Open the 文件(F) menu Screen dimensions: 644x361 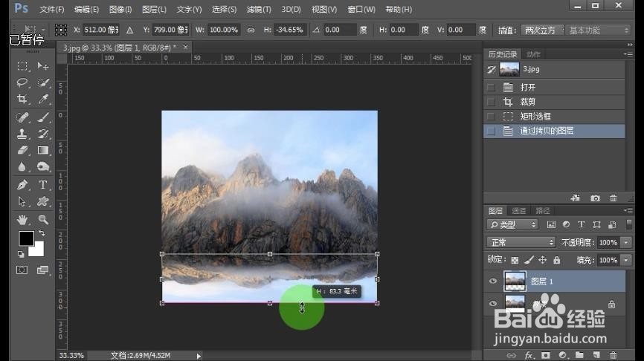point(52,10)
